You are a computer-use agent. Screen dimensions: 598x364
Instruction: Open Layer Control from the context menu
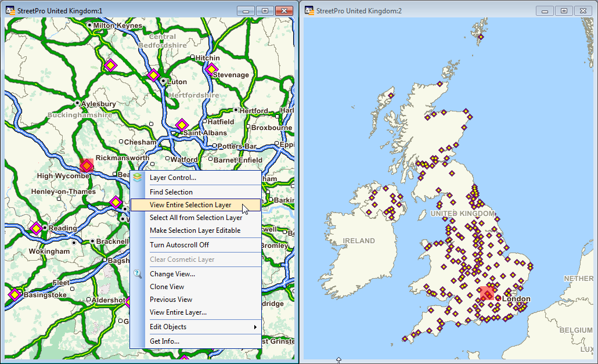pos(196,178)
